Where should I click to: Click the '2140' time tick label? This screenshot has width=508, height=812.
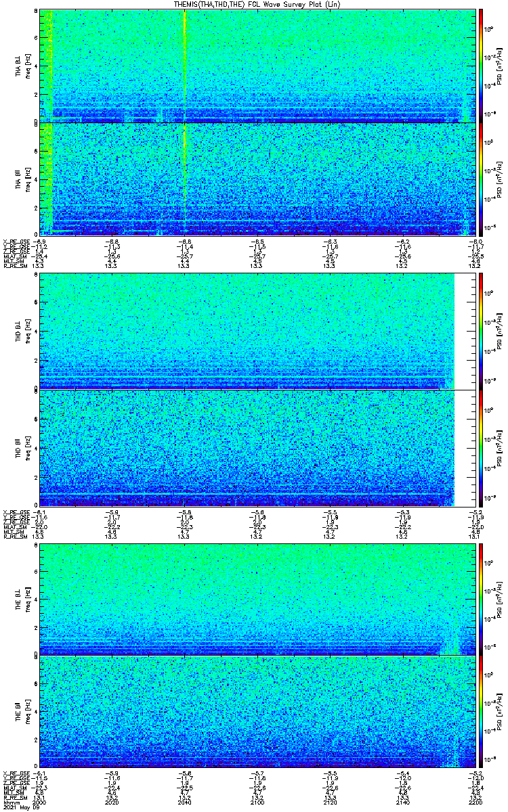click(x=402, y=802)
